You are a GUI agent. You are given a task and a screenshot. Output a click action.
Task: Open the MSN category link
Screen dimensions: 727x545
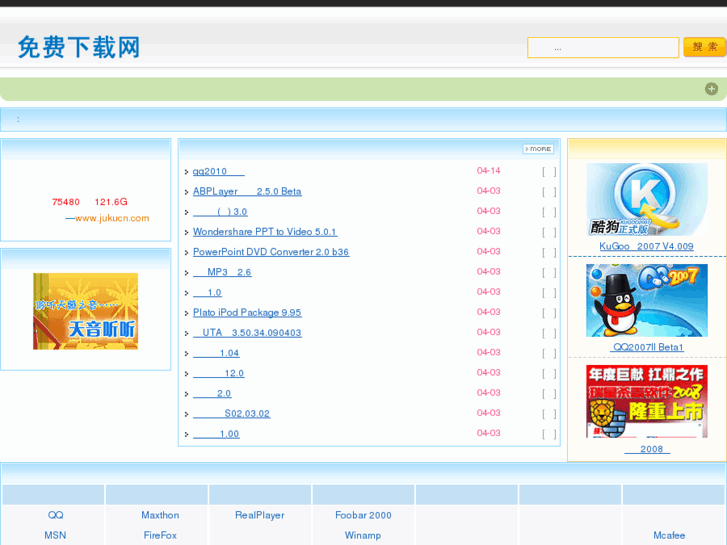coord(55,535)
